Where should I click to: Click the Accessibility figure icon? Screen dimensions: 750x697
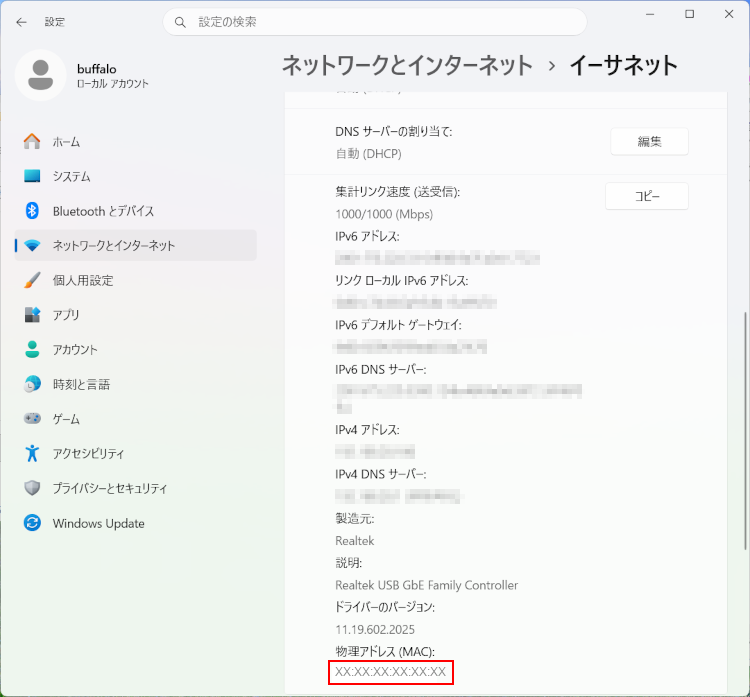[32, 453]
